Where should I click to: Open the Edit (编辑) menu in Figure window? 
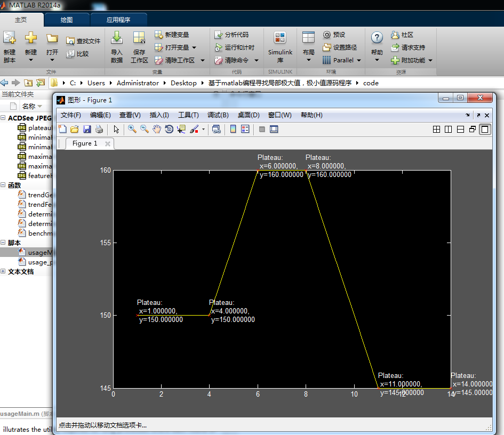point(100,115)
